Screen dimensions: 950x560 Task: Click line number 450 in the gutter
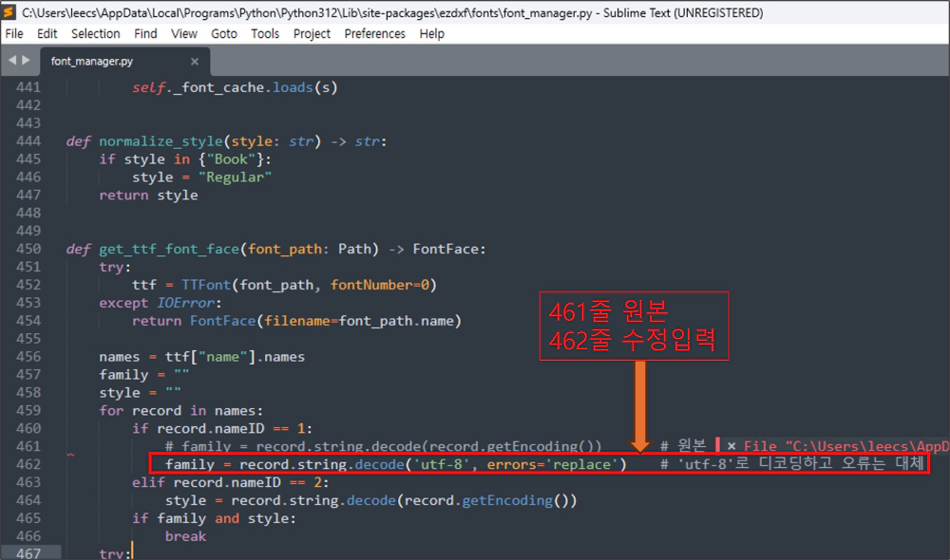(x=28, y=249)
